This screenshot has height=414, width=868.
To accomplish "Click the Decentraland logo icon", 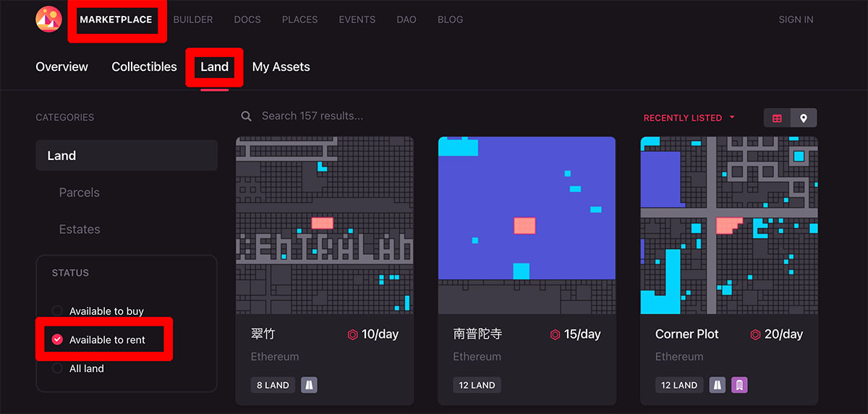I will coord(48,19).
